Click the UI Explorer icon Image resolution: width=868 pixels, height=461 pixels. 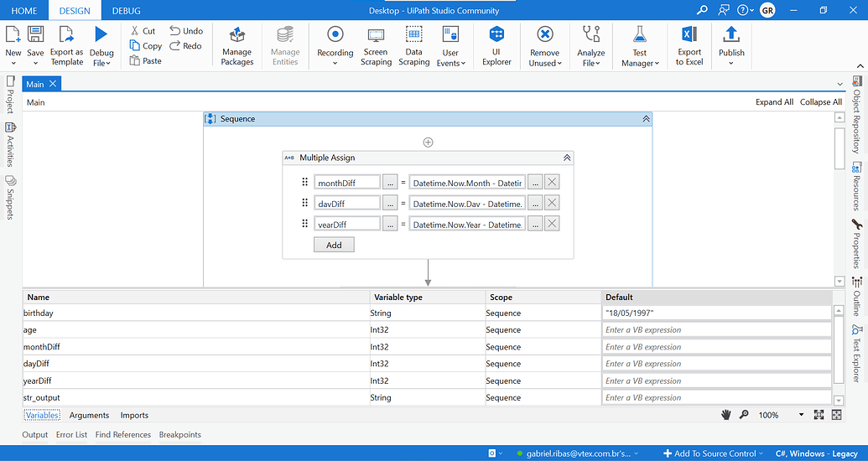pos(496,45)
